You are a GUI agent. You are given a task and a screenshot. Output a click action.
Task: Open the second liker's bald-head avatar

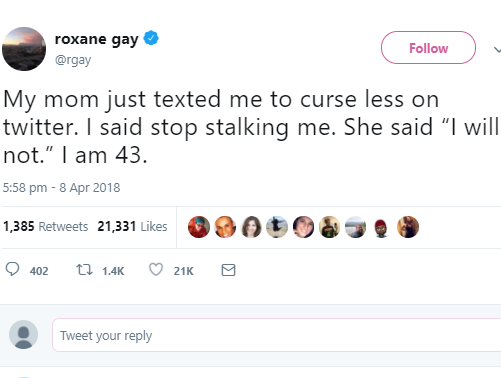pyautogui.click(x=225, y=227)
